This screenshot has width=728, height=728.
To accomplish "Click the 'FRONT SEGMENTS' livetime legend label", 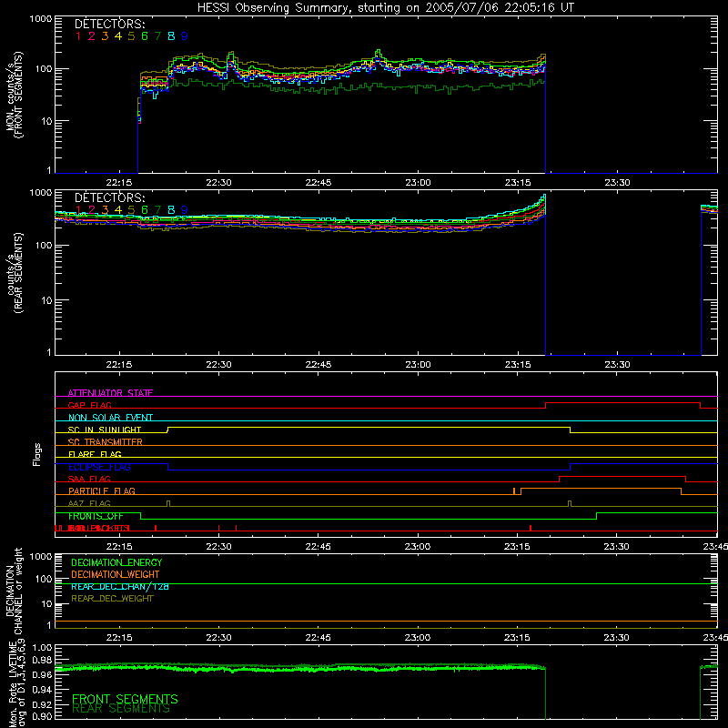I will [x=125, y=699].
